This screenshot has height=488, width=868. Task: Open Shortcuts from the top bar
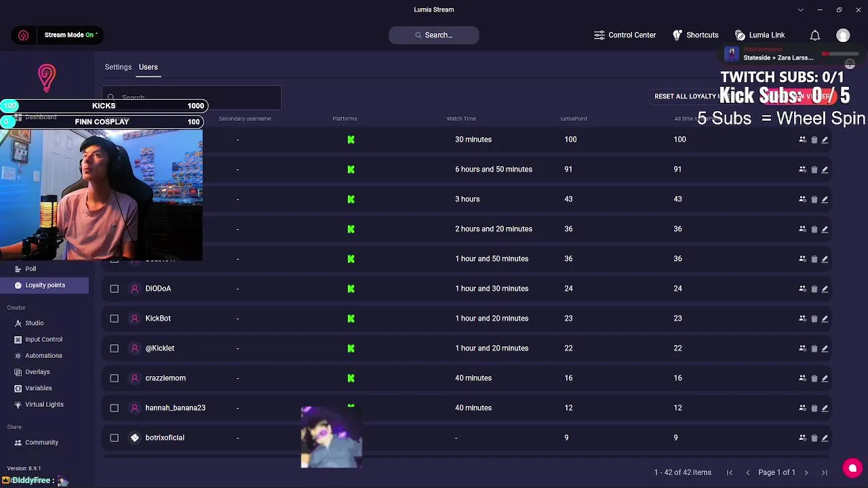click(x=695, y=35)
